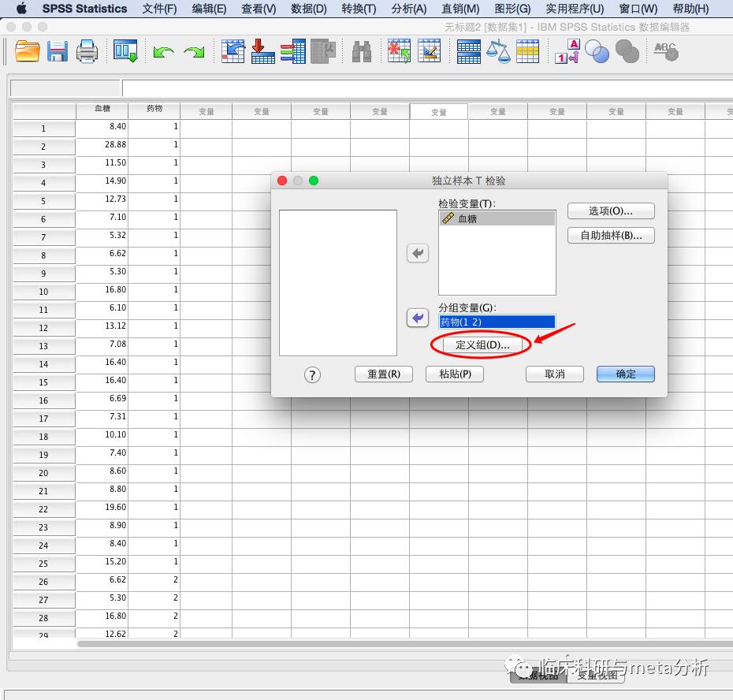Screen dimensions: 733x700
Task: Open 选项(O)... settings in the dialog
Action: [611, 211]
